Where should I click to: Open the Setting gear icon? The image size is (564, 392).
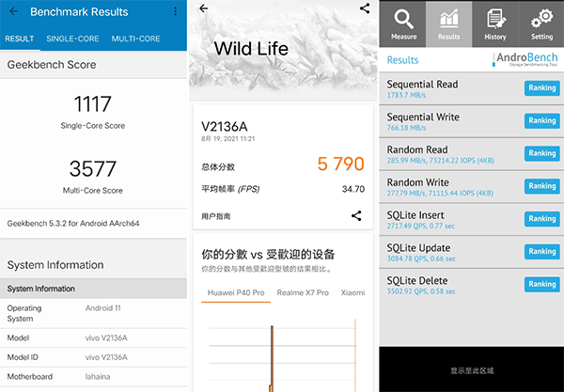(x=541, y=24)
